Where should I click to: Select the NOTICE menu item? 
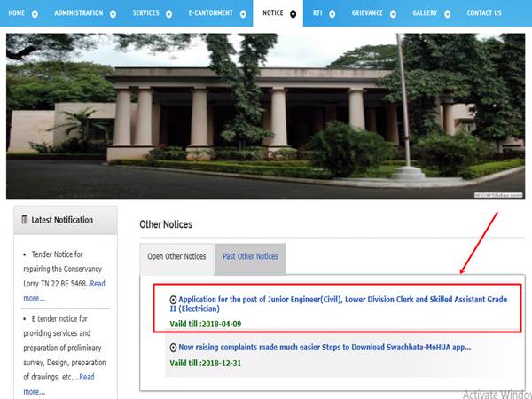pyautogui.click(x=273, y=13)
